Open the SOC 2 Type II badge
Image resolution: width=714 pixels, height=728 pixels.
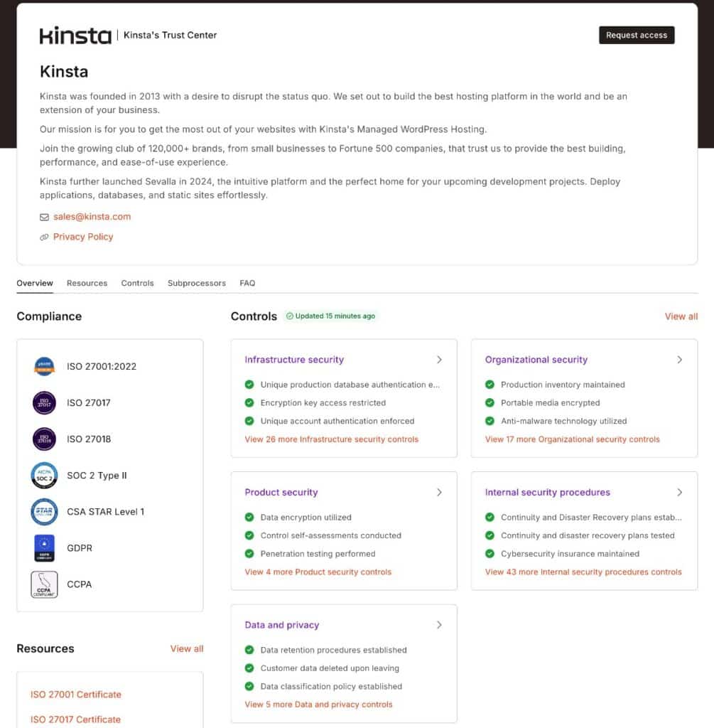point(44,475)
